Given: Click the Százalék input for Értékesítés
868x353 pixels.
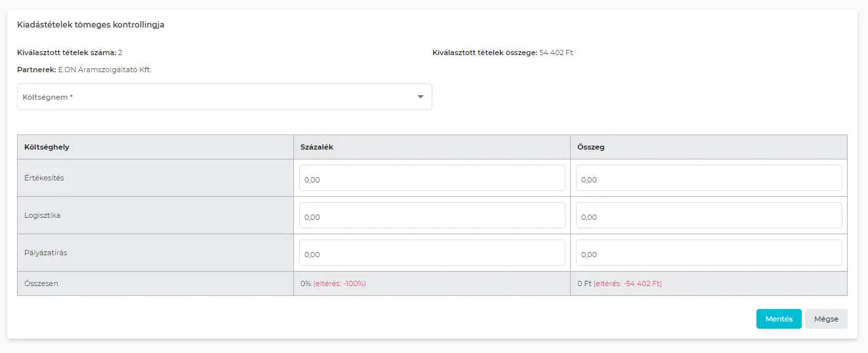Looking at the screenshot, I should [x=432, y=178].
